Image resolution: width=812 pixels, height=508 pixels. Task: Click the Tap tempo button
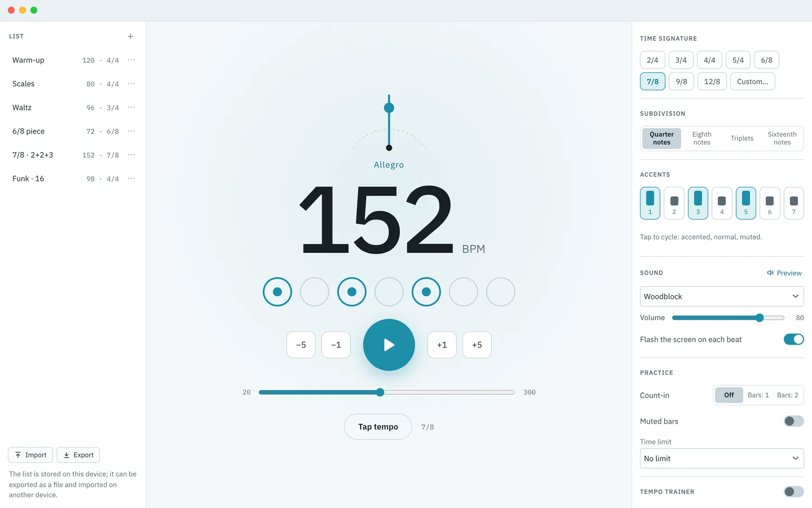point(378,427)
